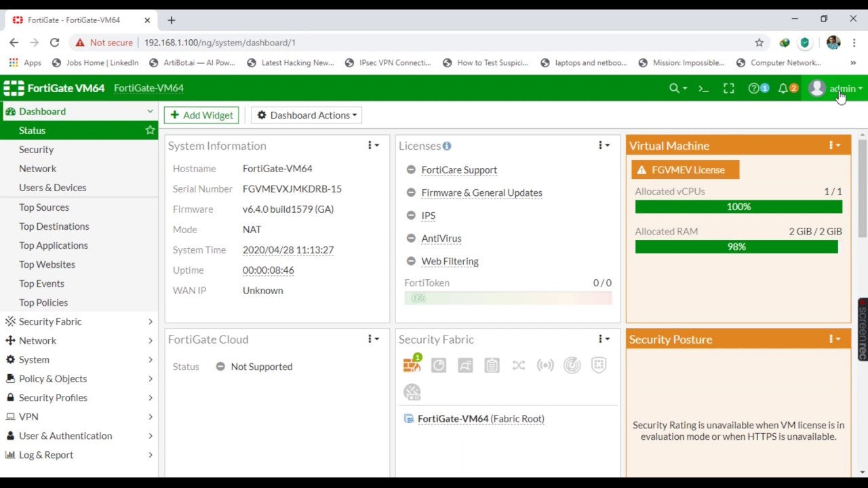Click the shield grid icon in Security Fabric
The height and width of the screenshot is (488, 868).
pos(599,365)
